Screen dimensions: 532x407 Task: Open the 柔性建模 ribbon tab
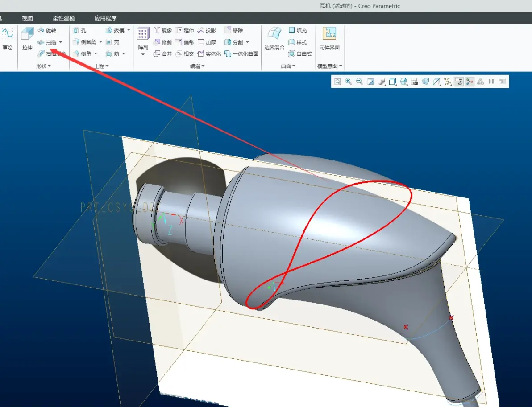[64, 18]
